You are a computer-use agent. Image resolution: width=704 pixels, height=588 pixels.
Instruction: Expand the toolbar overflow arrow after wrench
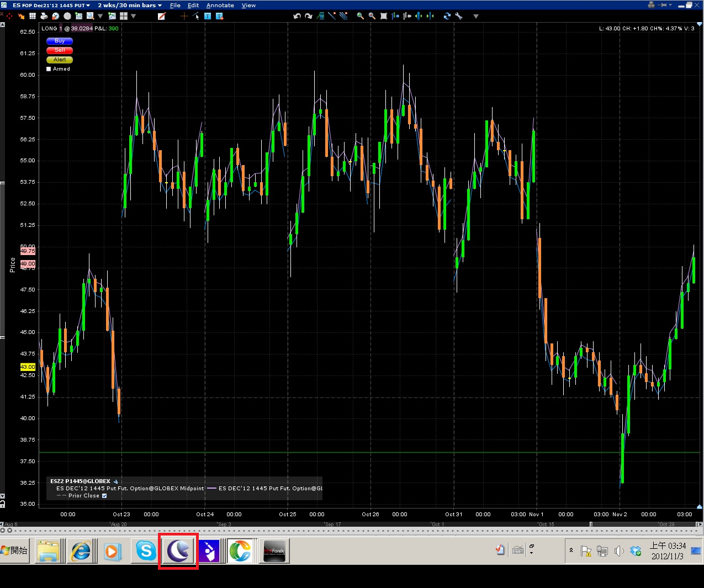tap(476, 16)
